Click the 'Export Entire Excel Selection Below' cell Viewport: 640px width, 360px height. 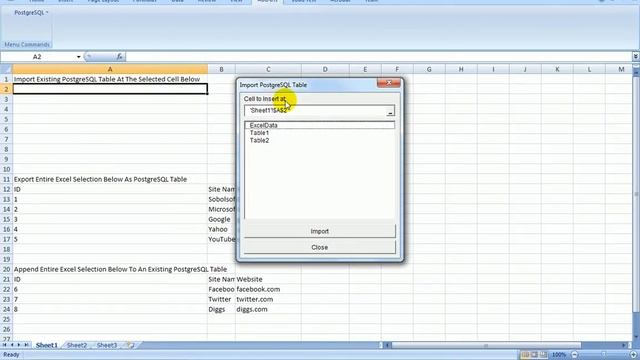point(110,179)
